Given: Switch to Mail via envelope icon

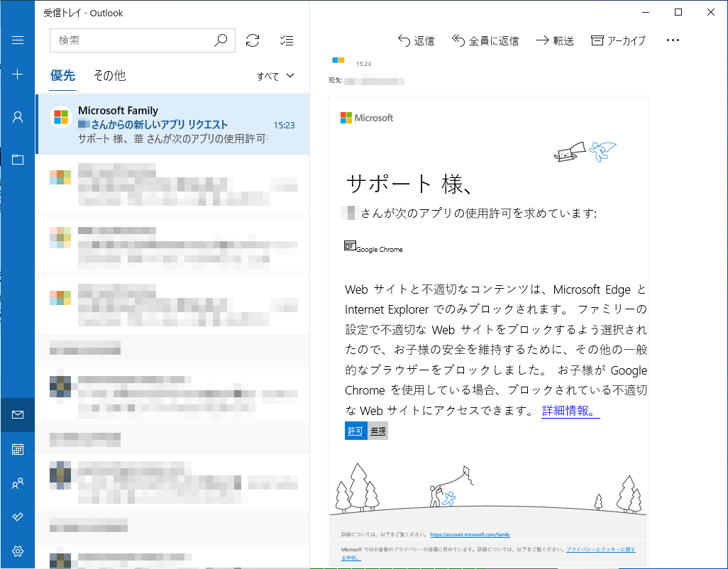Looking at the screenshot, I should pos(18,414).
